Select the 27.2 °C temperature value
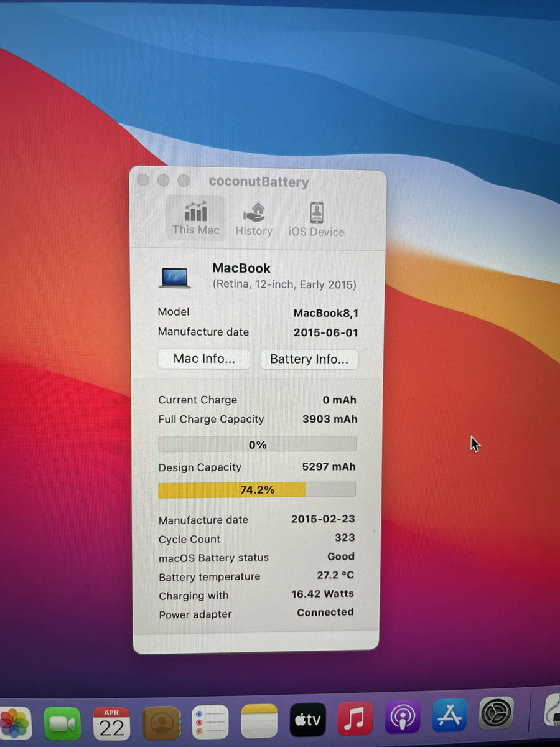560x747 pixels. (x=335, y=575)
